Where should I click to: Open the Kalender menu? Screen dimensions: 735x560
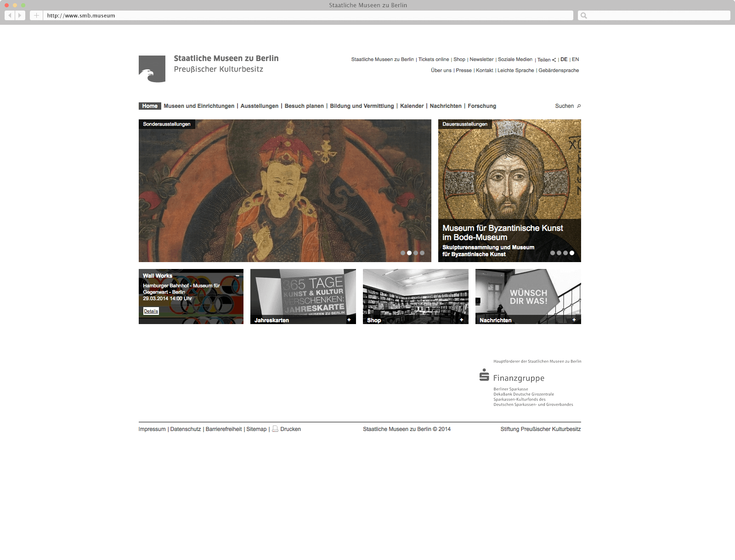[412, 106]
